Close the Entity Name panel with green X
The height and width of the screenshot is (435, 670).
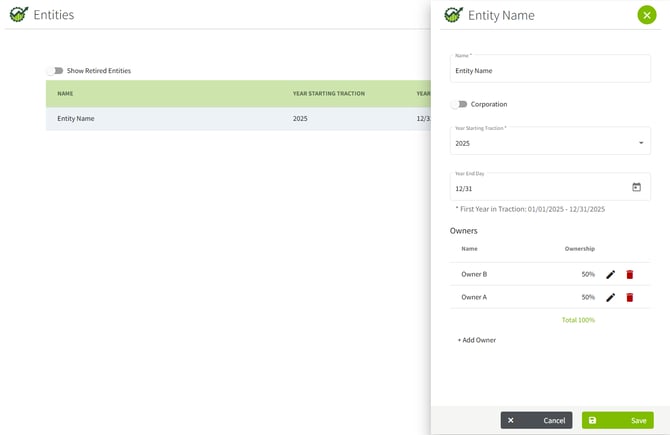coord(646,15)
